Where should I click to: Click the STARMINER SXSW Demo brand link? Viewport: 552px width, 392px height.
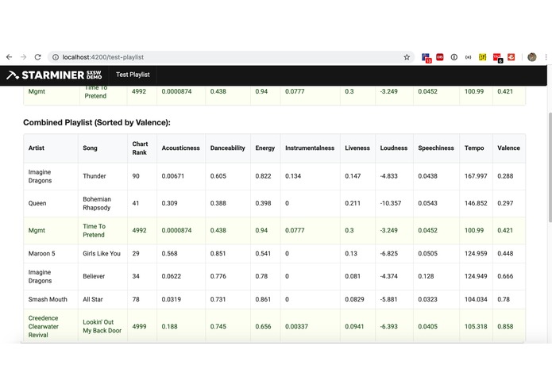click(x=54, y=75)
